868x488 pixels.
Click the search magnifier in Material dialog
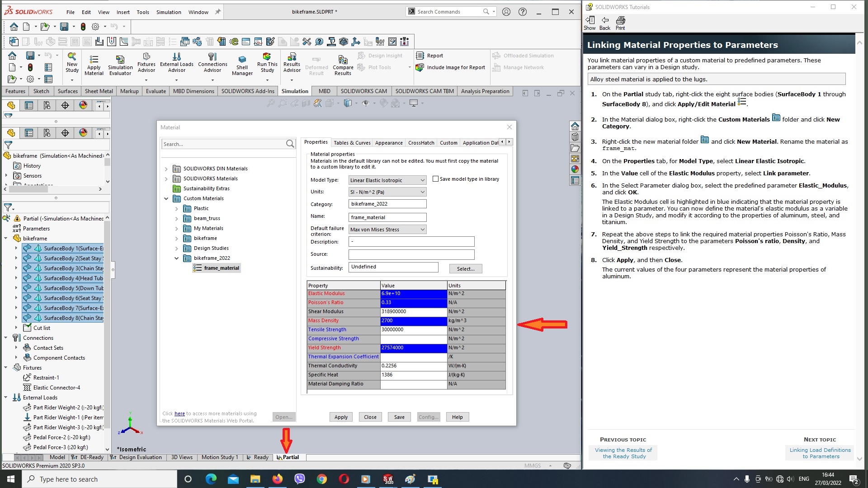pyautogui.click(x=290, y=144)
